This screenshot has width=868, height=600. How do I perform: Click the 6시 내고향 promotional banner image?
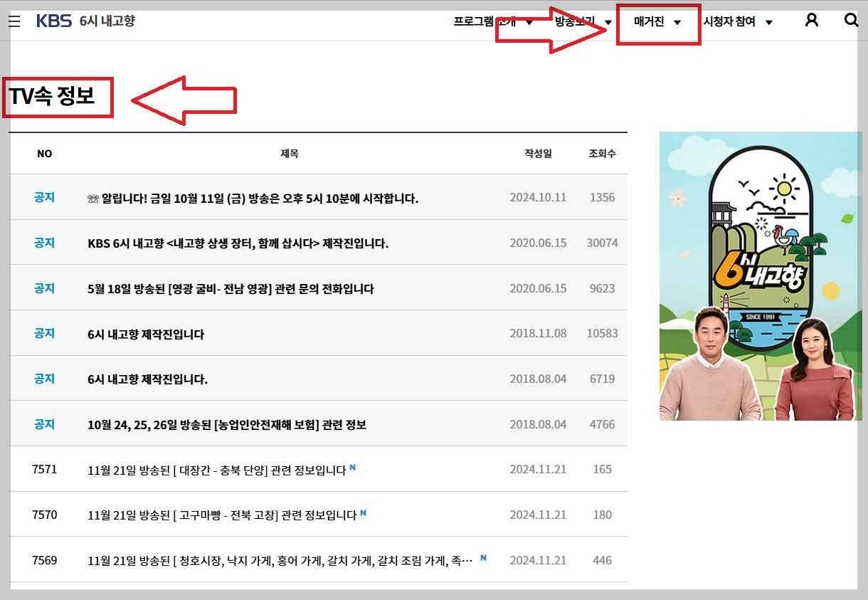pyautogui.click(x=761, y=276)
